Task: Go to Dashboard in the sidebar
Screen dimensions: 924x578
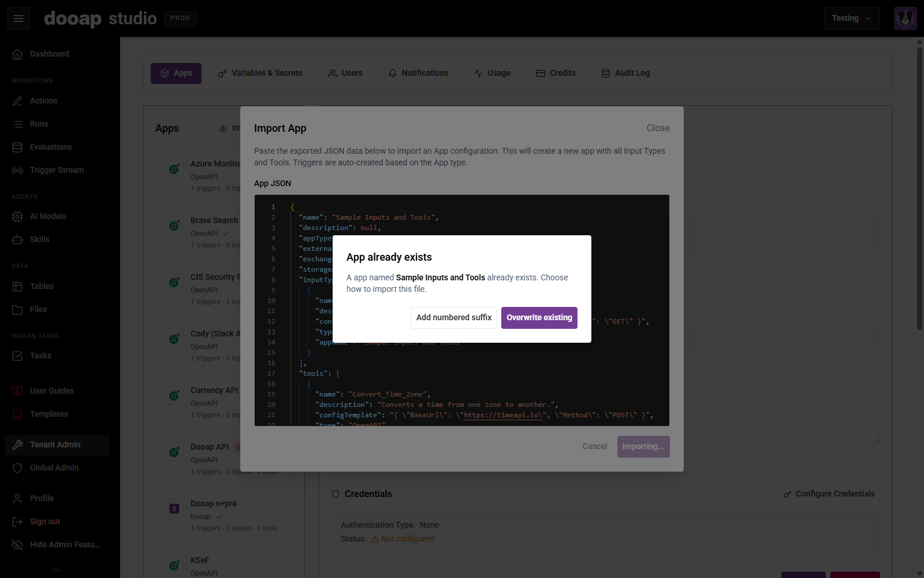Action: (57, 54)
